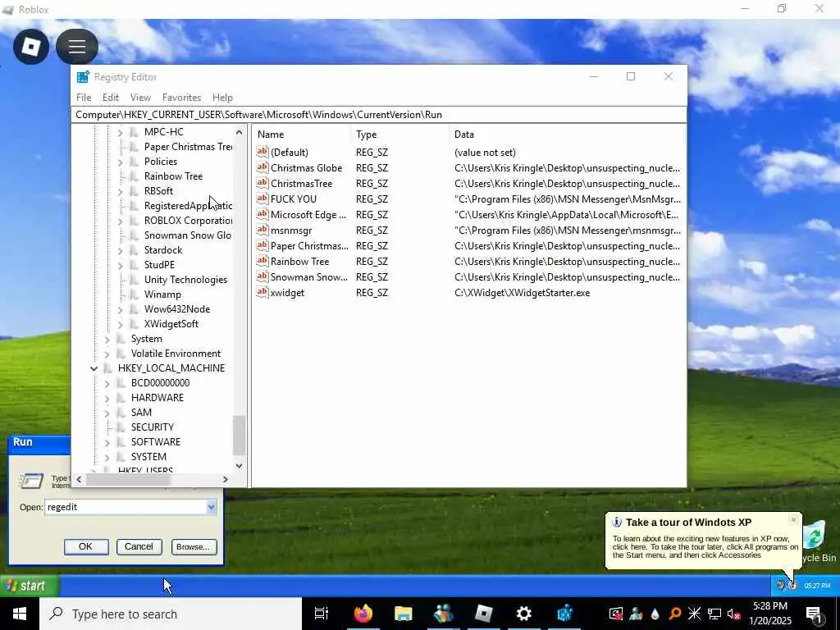This screenshot has width=840, height=630.
Task: Switch to Roblox taskbar icon
Action: pyautogui.click(x=484, y=614)
